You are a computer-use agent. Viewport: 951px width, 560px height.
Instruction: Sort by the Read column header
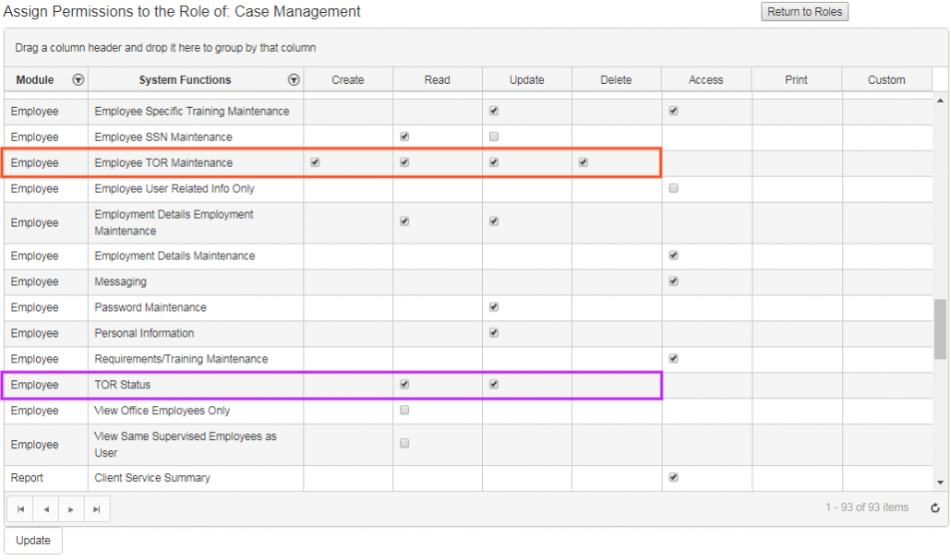click(437, 80)
